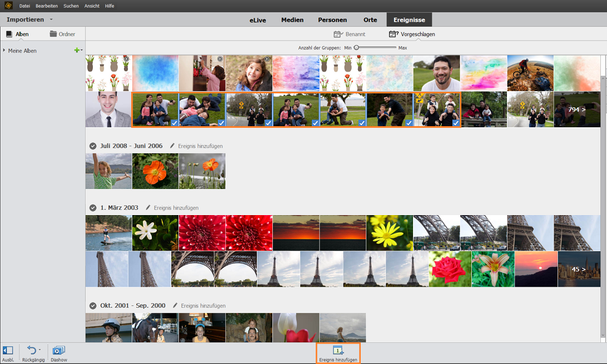
Task: Expand the Meine Alben tree node
Action: click(x=4, y=50)
